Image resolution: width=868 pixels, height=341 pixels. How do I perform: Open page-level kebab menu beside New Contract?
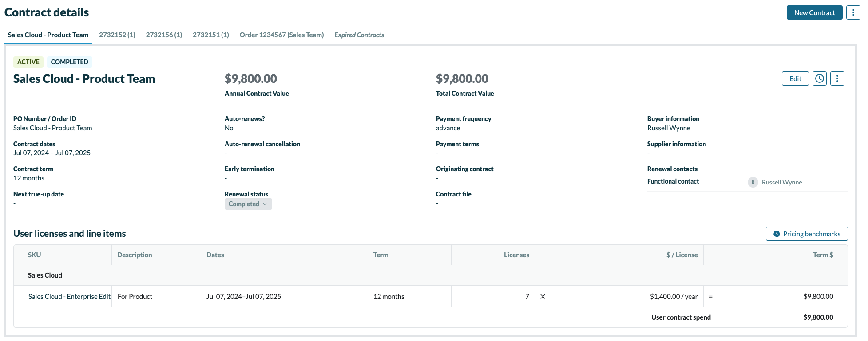point(853,12)
